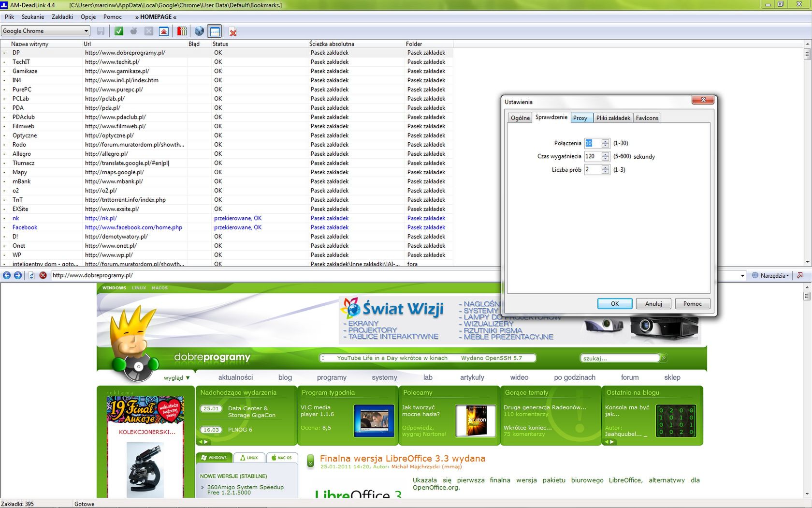This screenshot has width=812, height=508.
Task: Click the globe internal browser toolbar icon
Action: click(x=199, y=31)
